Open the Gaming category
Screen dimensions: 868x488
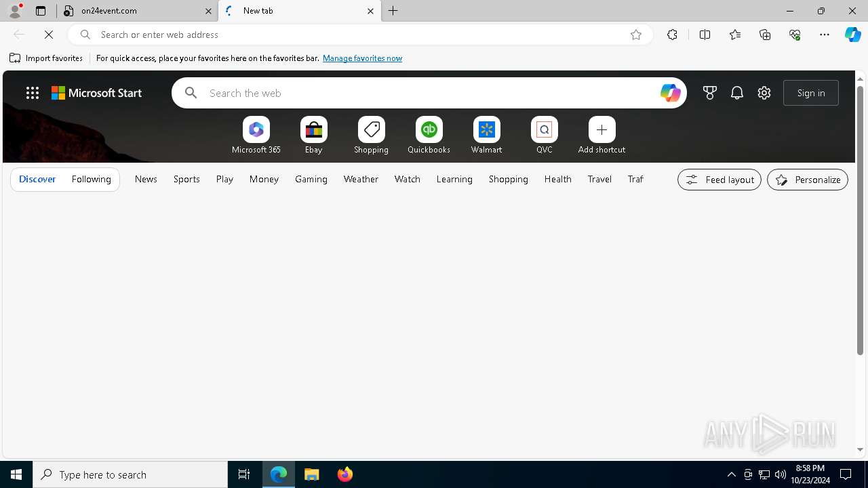311,179
